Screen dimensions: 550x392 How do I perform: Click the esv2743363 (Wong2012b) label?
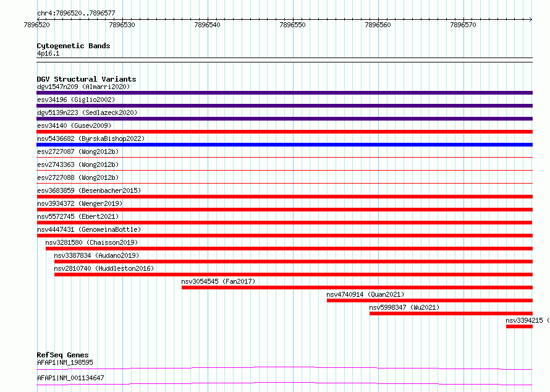coord(78,164)
